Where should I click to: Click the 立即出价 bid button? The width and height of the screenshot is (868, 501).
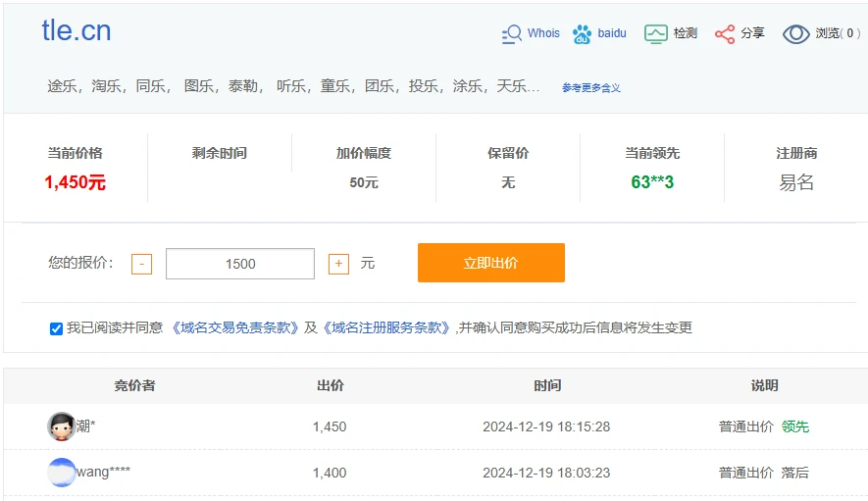[490, 263]
